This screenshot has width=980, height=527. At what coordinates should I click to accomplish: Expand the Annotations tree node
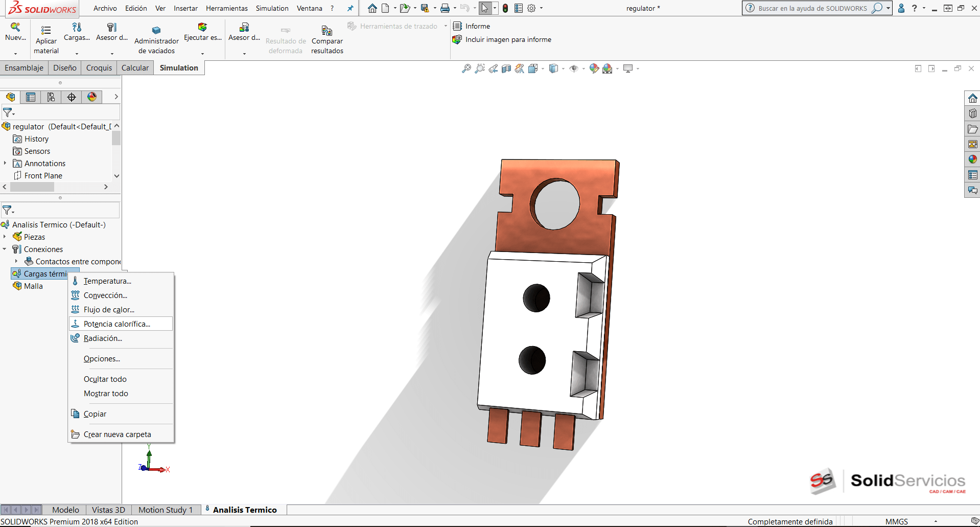5,163
